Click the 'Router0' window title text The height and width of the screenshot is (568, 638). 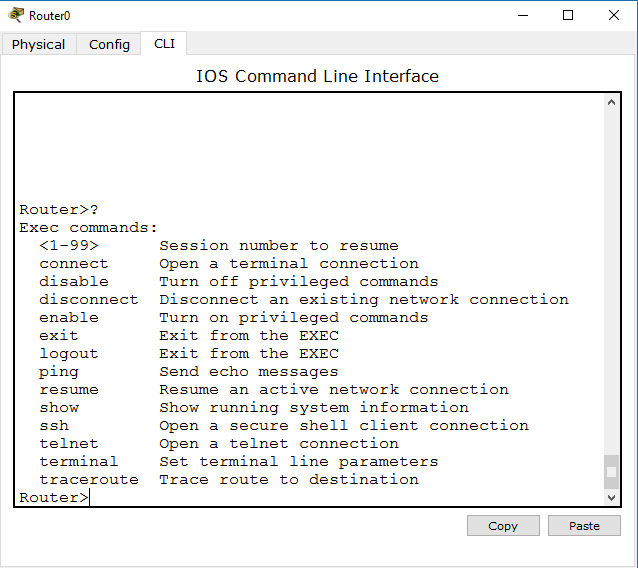50,15
